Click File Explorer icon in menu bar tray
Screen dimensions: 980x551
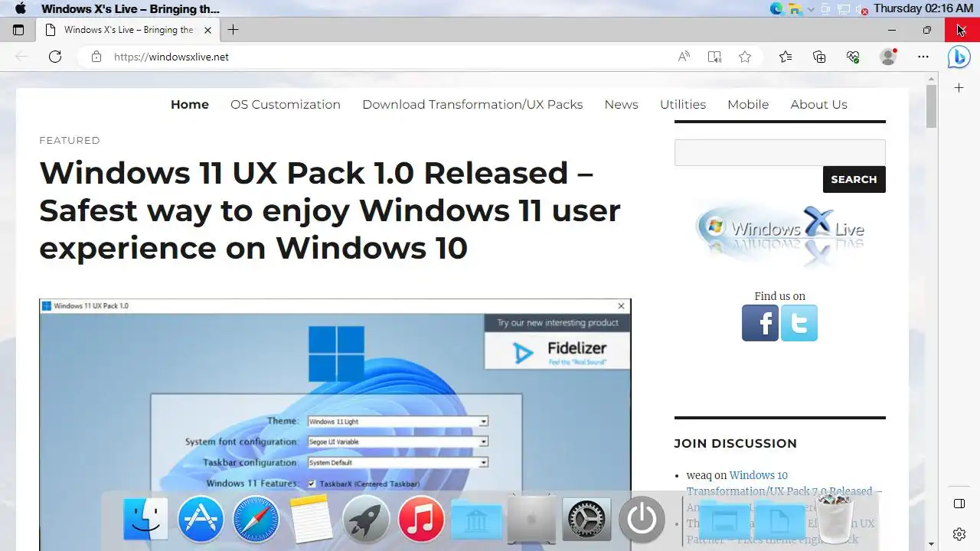795,8
